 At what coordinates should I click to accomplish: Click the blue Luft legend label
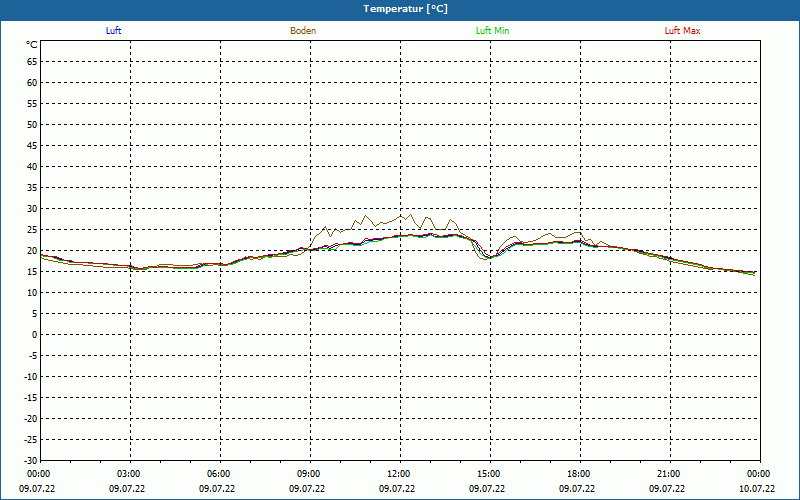pyautogui.click(x=113, y=31)
